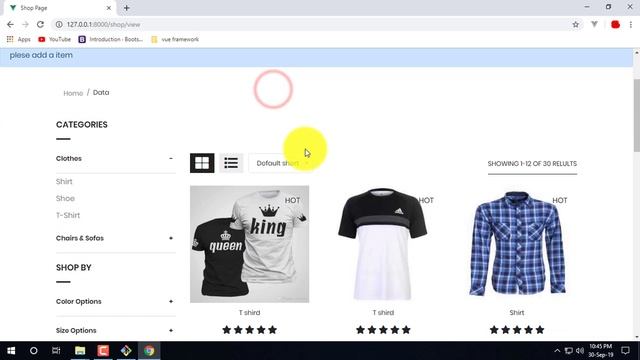Open the Shirt category link
The height and width of the screenshot is (360, 640).
(x=64, y=182)
